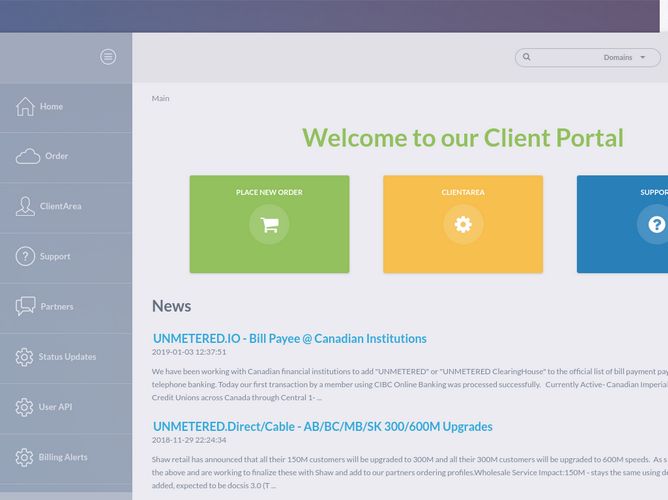Click the Order cloud icon

[28, 156]
